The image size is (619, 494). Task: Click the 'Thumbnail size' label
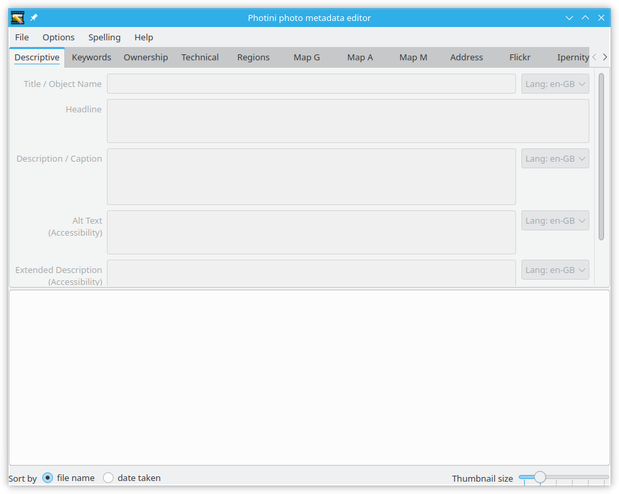click(482, 479)
